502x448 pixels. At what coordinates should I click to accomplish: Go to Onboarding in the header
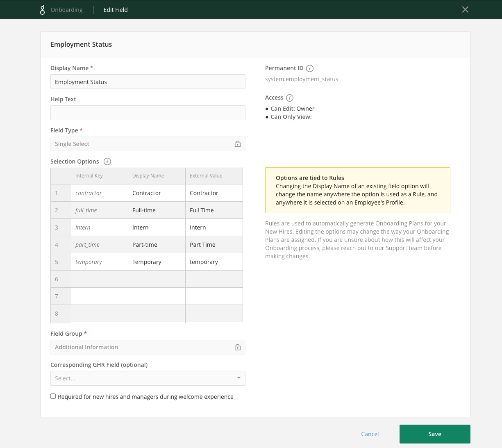66,10
